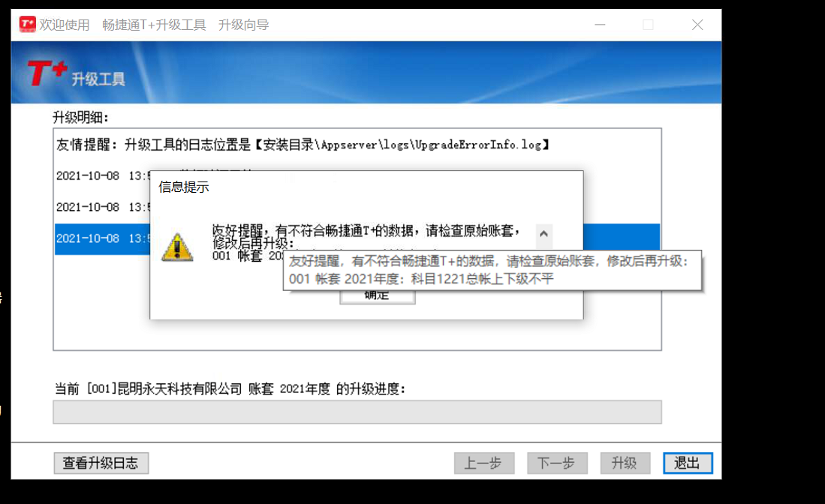Click the T+ app icon in title bar
The width and height of the screenshot is (825, 504).
point(27,24)
